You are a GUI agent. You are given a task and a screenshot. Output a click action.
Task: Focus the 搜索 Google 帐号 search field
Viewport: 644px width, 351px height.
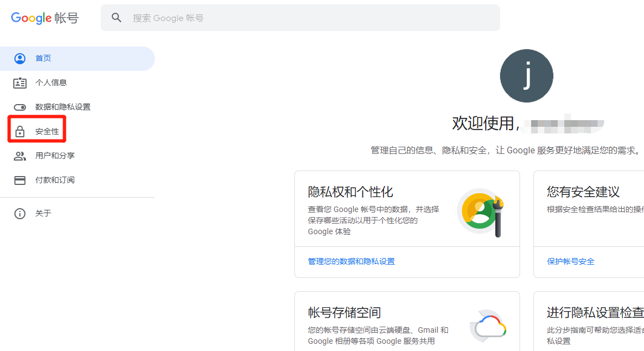pyautogui.click(x=300, y=18)
